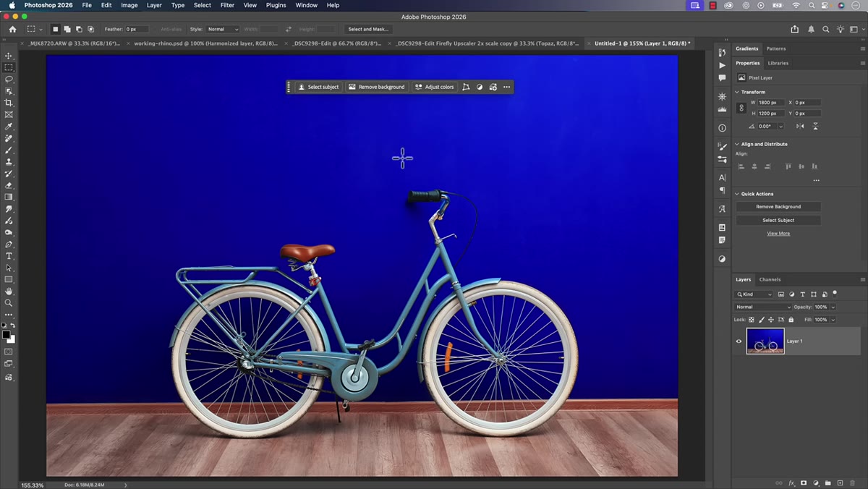Screen dimensions: 868x489
Task: Collapse the Align and Distribute section
Action: click(737, 144)
